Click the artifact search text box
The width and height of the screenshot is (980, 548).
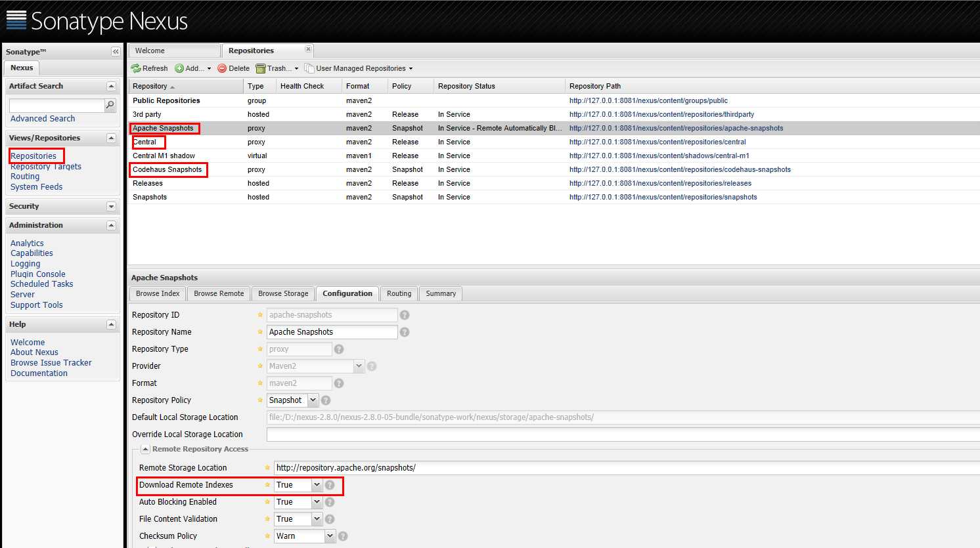[x=56, y=105]
